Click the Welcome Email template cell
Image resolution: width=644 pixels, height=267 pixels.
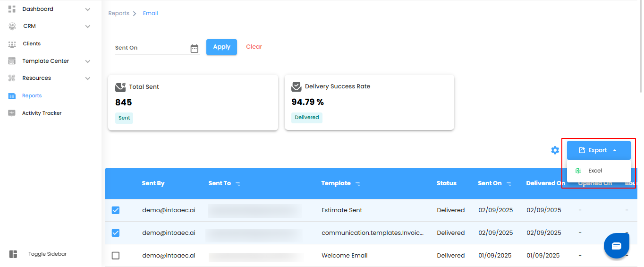[345, 256]
